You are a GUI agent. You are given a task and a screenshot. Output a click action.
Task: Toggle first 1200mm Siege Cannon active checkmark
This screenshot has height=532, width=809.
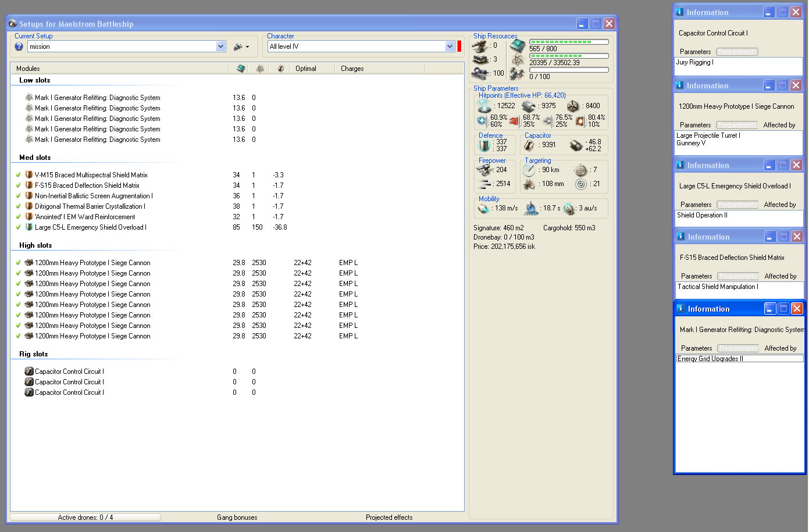(19, 263)
